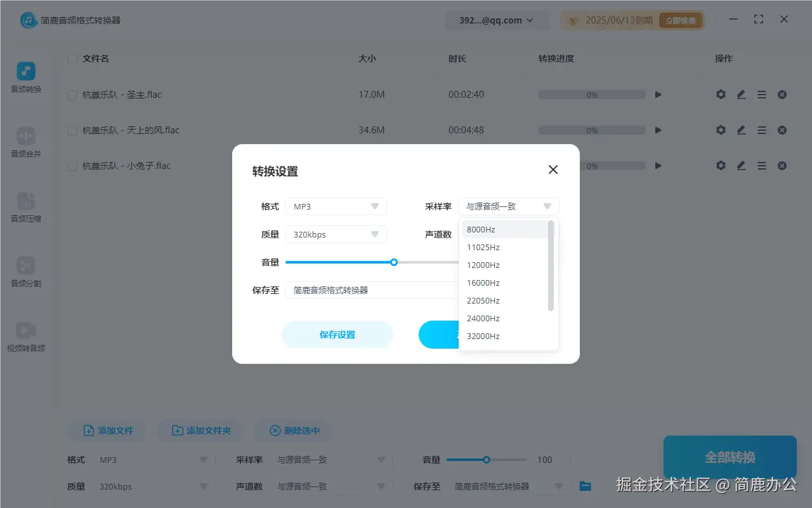Screen dimensions: 812x508
Task: Expand the 质量 quality dropdown showing 320kbps
Action: [x=336, y=234]
